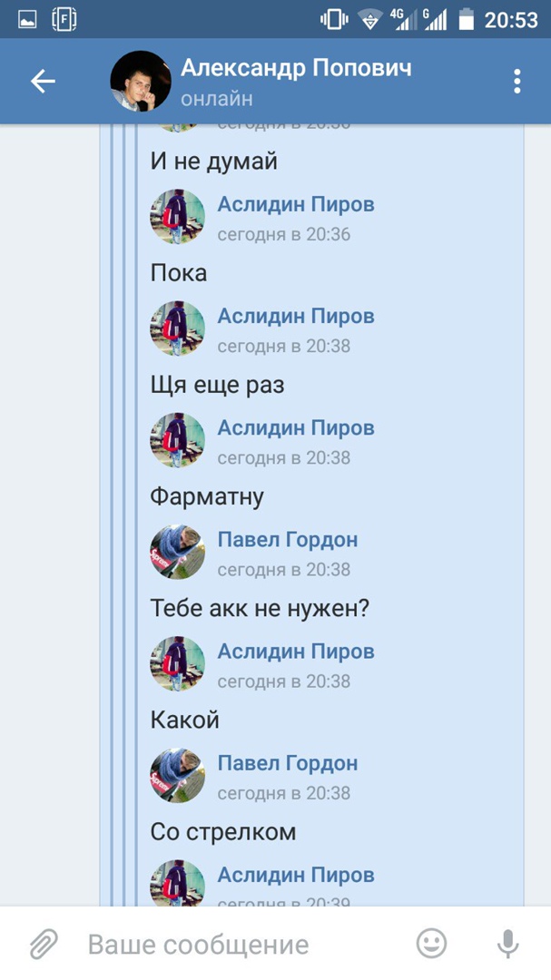
Task: Tap the Александр Попович chat title
Action: pyautogui.click(x=296, y=67)
